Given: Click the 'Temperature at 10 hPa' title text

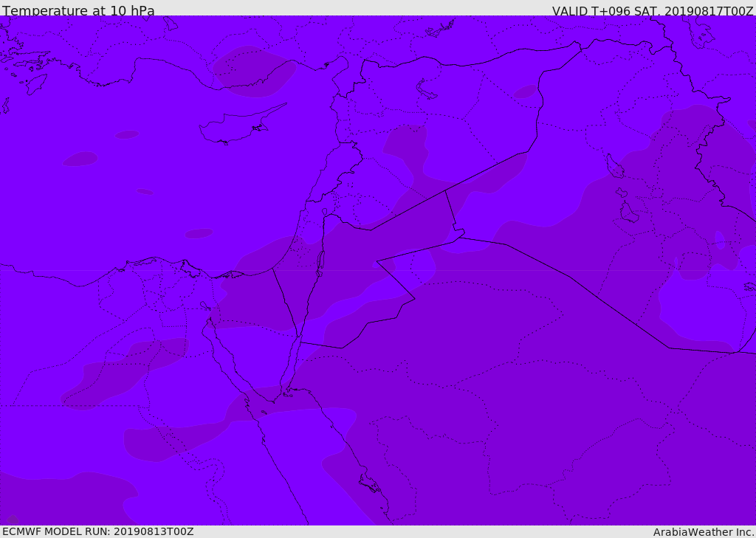Looking at the screenshot, I should pyautogui.click(x=78, y=10).
